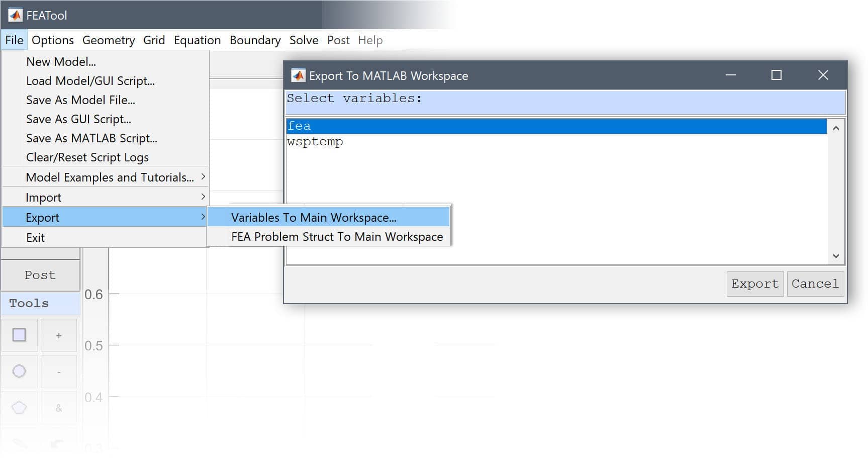
Task: Select the wsptemp variable in list
Action: [556, 142]
